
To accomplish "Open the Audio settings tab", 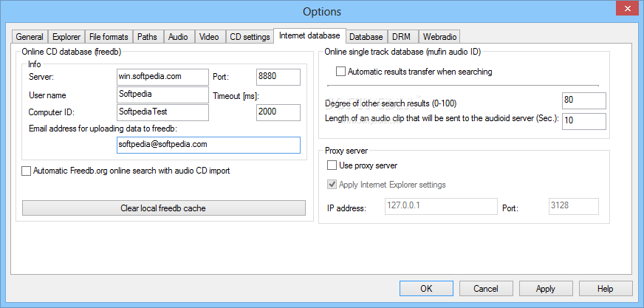I will (x=177, y=37).
